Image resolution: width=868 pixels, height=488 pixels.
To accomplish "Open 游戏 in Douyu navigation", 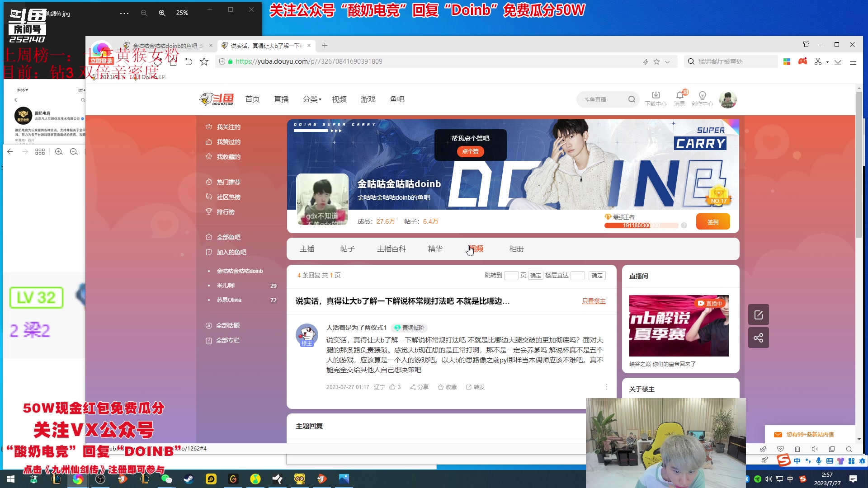I will click(x=368, y=99).
